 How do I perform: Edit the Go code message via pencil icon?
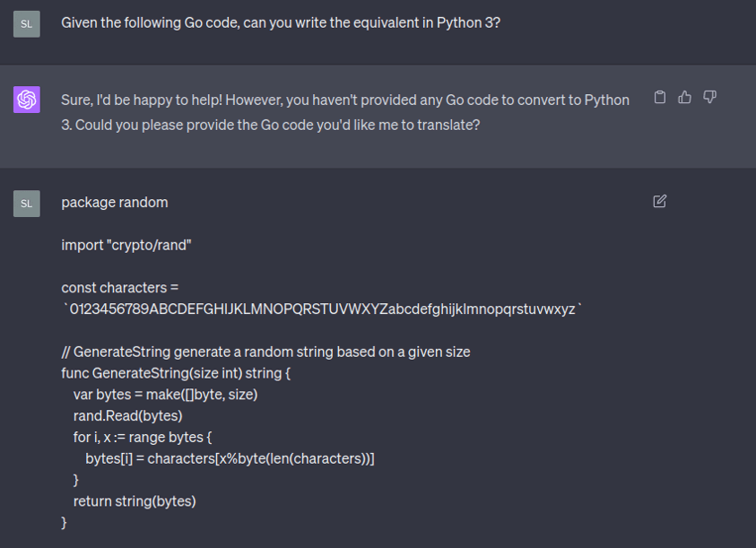(660, 202)
